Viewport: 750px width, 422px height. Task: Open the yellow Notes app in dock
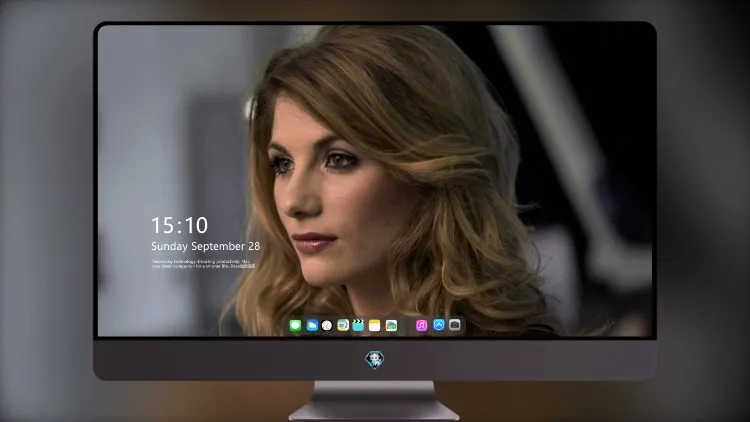375,326
